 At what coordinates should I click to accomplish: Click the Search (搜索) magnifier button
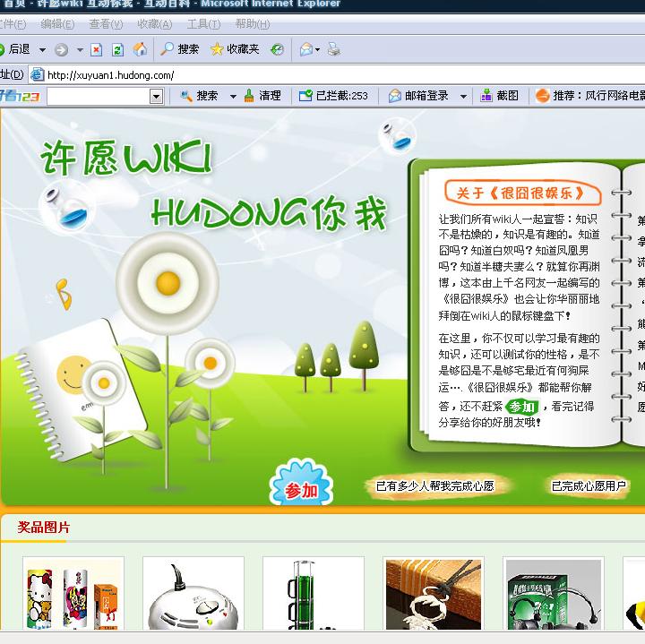coord(179,49)
